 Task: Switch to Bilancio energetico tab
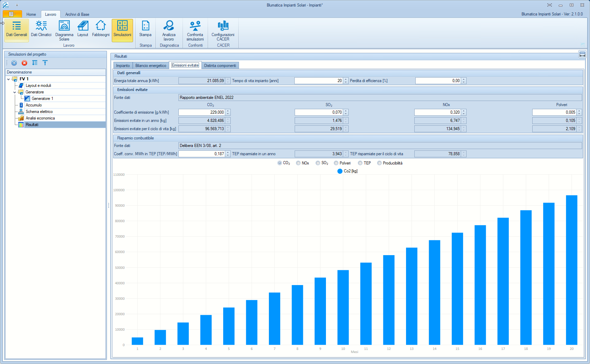pos(151,66)
